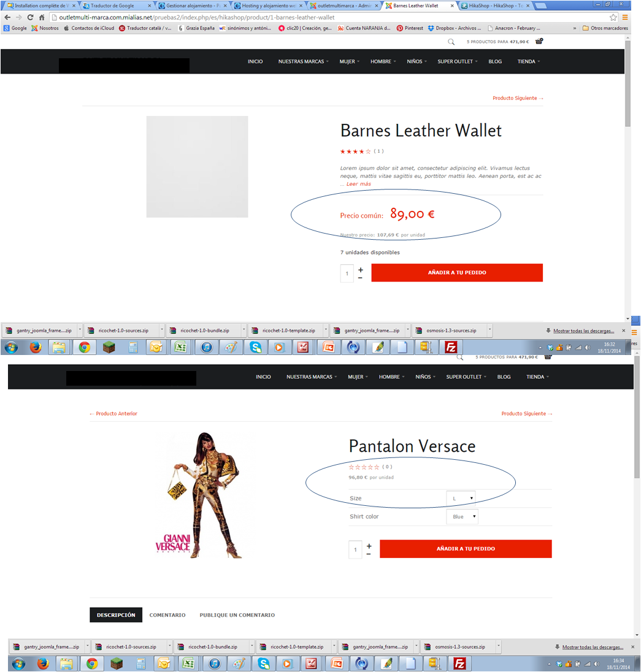Expand HOMBRE menu in upper navbar
The width and height of the screenshot is (641, 672).
pyautogui.click(x=383, y=62)
